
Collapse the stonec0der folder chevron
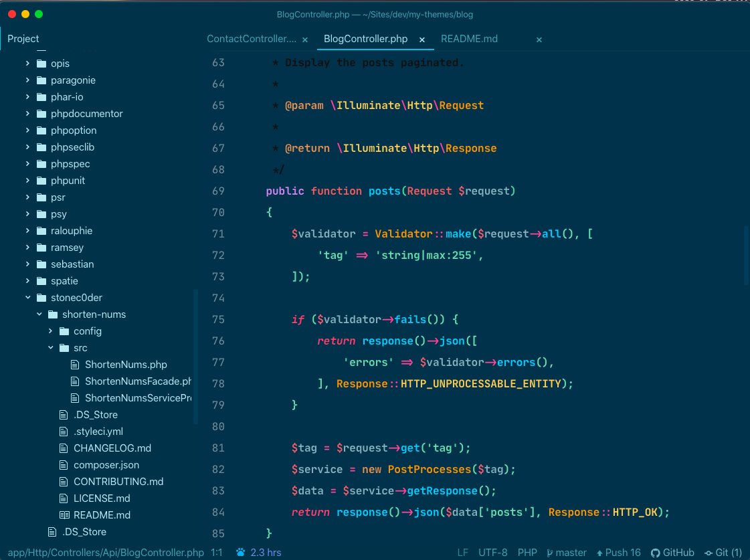tap(27, 298)
